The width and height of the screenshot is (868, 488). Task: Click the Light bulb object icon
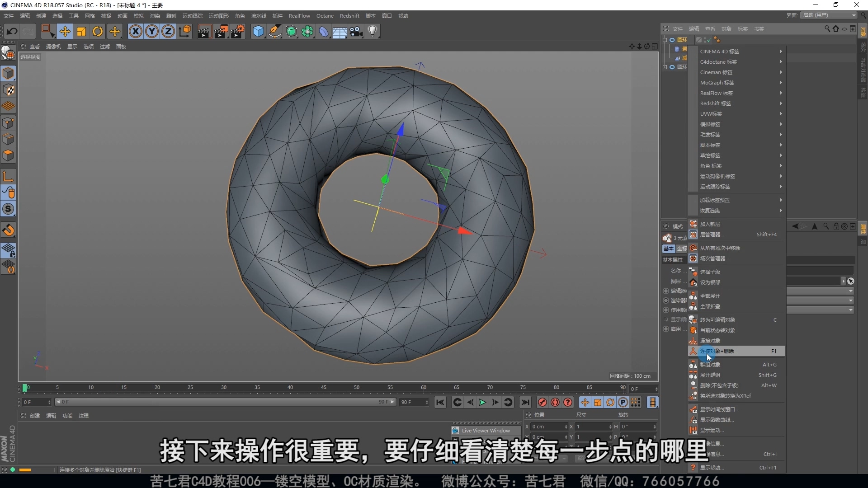click(x=373, y=31)
